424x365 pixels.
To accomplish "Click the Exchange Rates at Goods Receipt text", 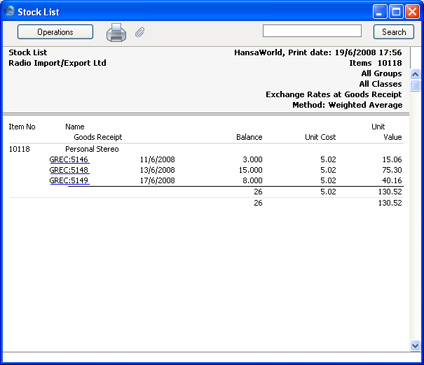I will pyautogui.click(x=334, y=94).
